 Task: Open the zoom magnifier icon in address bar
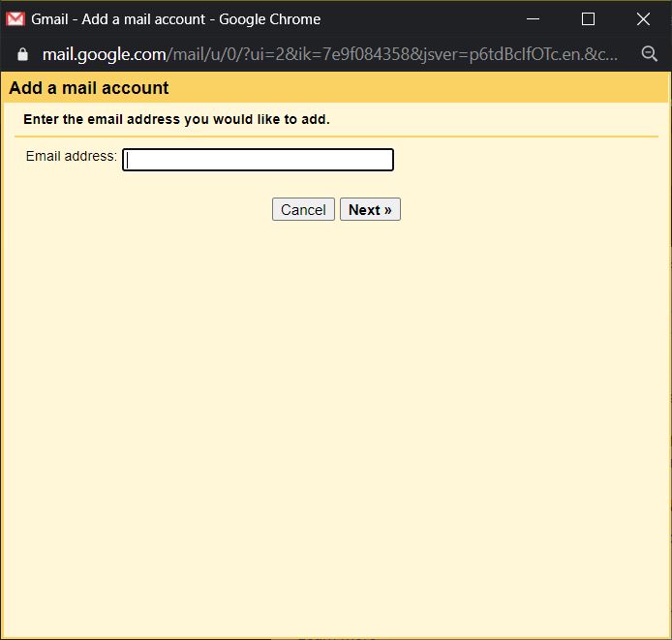pos(649,54)
